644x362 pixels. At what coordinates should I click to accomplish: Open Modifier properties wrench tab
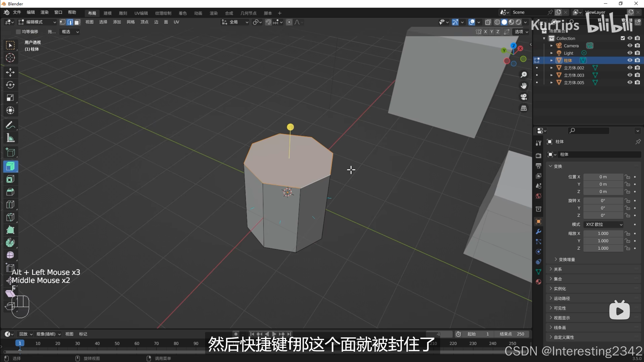coord(538,232)
